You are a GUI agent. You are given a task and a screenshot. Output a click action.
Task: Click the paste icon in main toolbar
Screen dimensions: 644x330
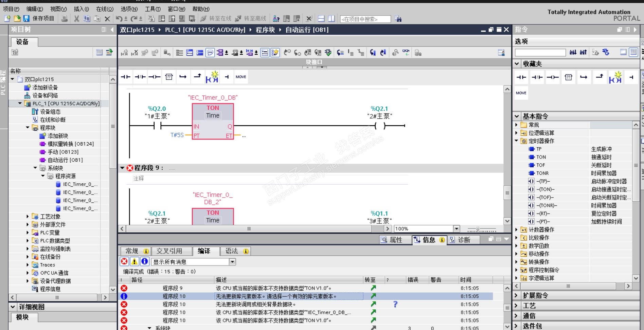click(x=97, y=19)
